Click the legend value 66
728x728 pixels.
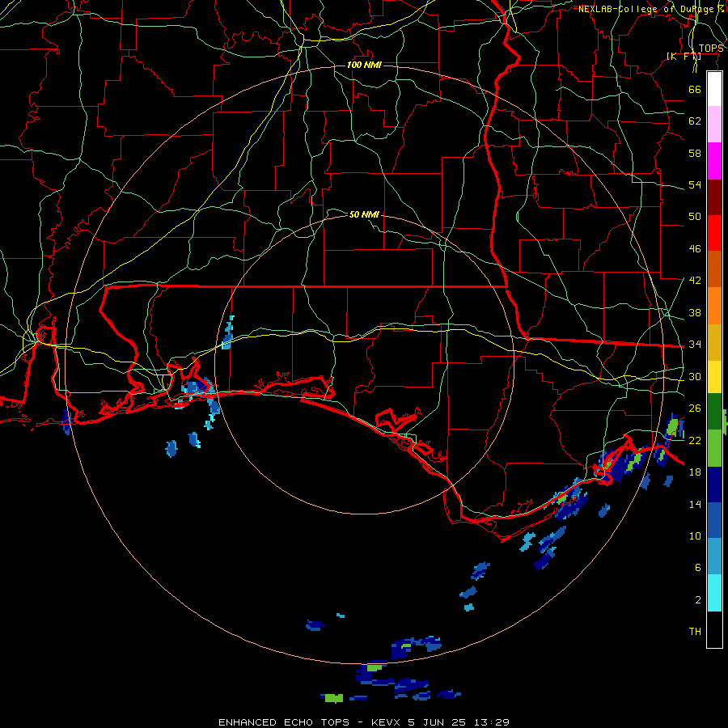tap(695, 89)
